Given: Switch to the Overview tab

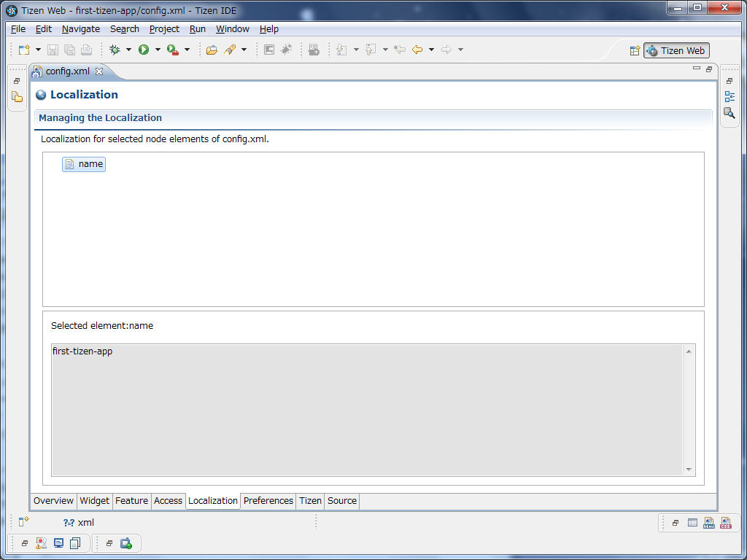Looking at the screenshot, I should (x=53, y=501).
